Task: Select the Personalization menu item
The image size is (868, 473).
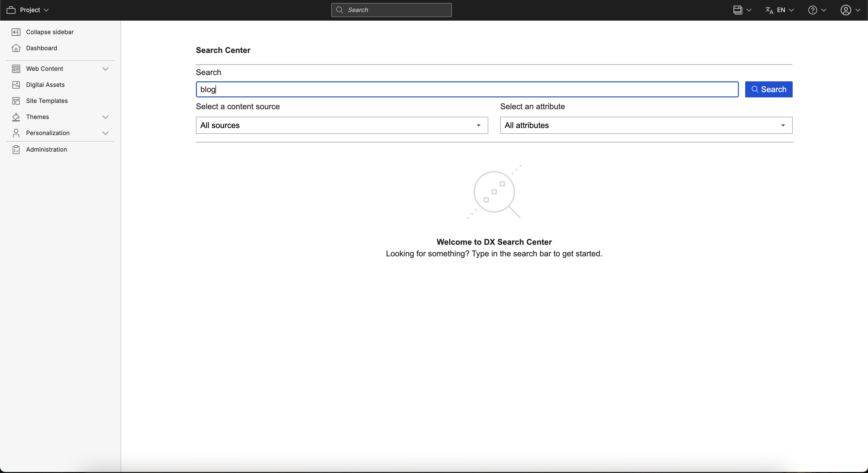Action: click(48, 133)
